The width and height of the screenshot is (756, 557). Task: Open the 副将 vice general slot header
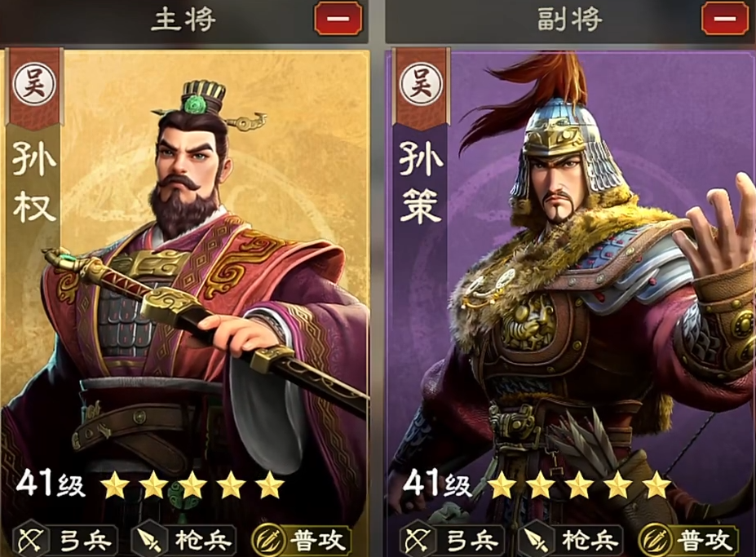pos(570,20)
